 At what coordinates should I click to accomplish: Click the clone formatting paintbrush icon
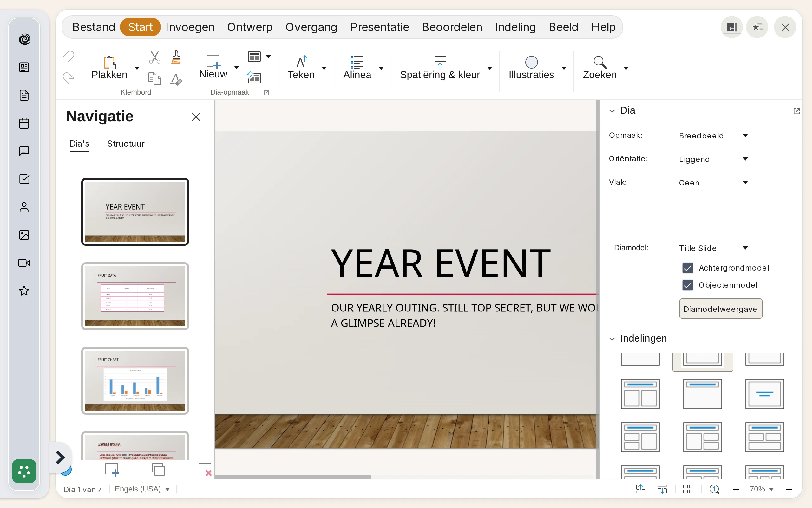(176, 57)
